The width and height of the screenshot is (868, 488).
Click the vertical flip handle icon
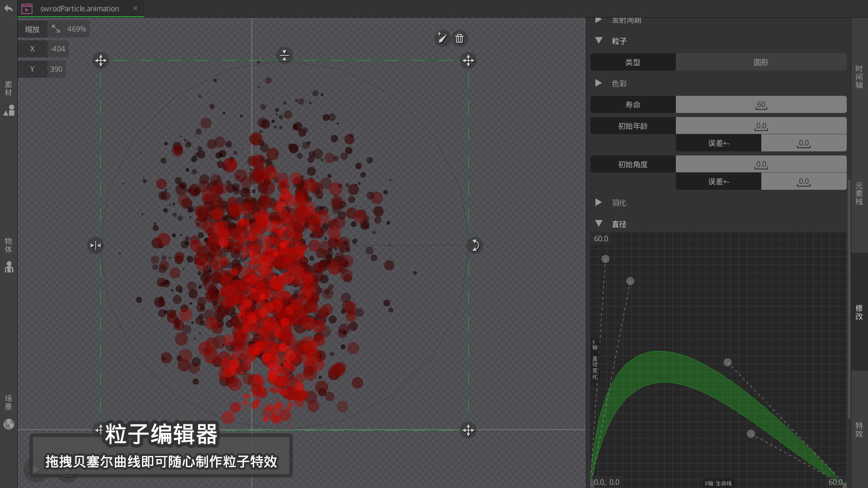(284, 55)
